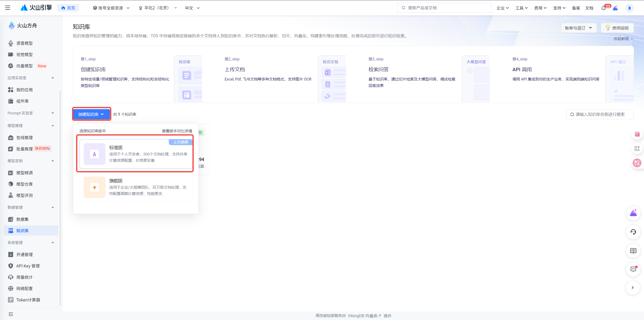Image resolution: width=644 pixels, height=320 pixels.
Task: Click the notification bell icon
Action: (603, 8)
